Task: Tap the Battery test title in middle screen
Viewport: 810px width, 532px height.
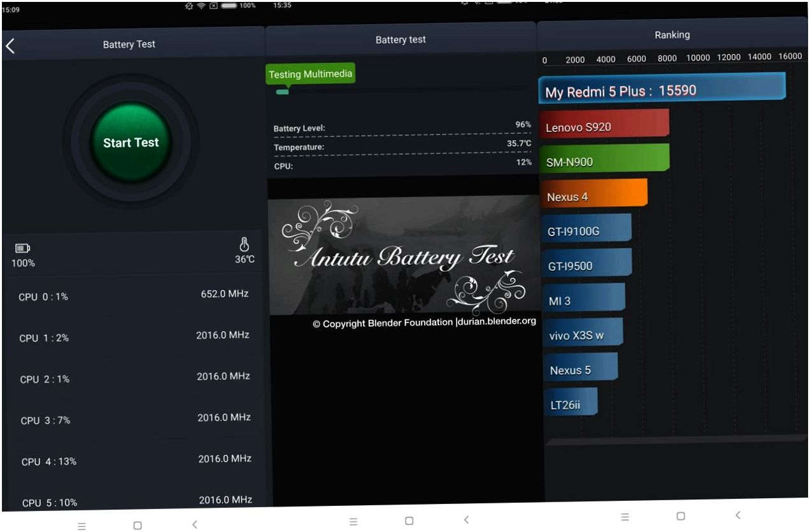Action: 401,39
